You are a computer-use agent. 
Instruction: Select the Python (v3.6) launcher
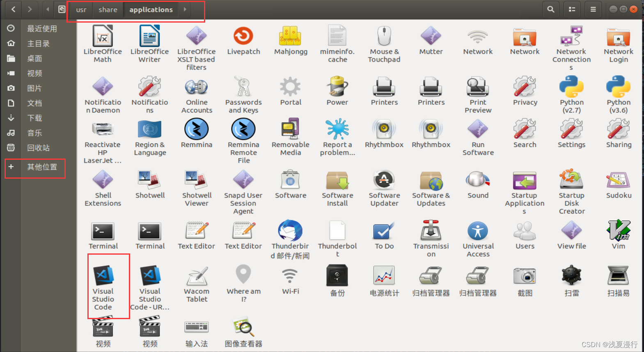tap(619, 87)
